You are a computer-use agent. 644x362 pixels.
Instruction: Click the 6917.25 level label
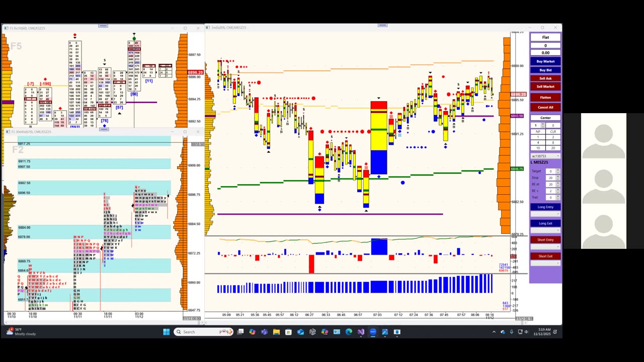[x=24, y=144]
